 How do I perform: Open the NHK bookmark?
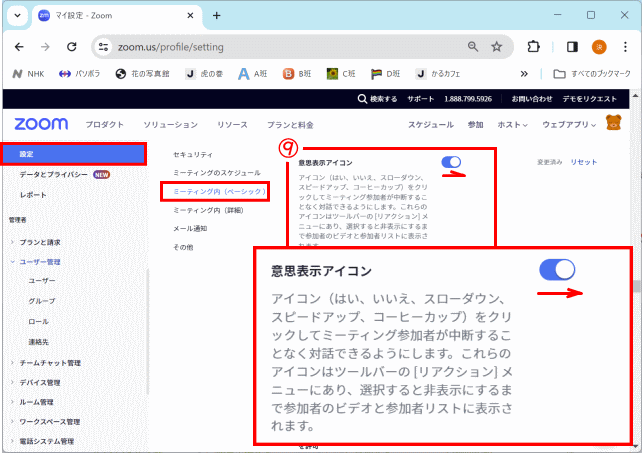tap(28, 74)
